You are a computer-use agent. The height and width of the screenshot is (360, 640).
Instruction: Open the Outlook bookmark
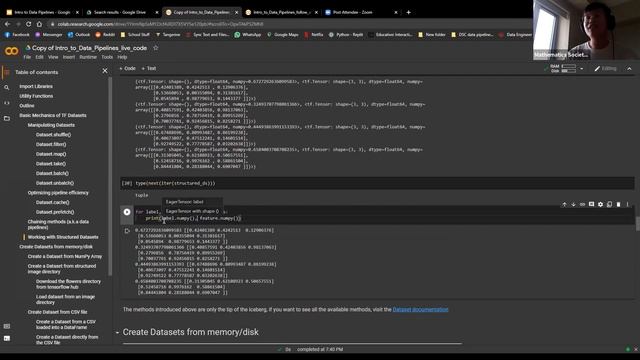[x=78, y=35]
